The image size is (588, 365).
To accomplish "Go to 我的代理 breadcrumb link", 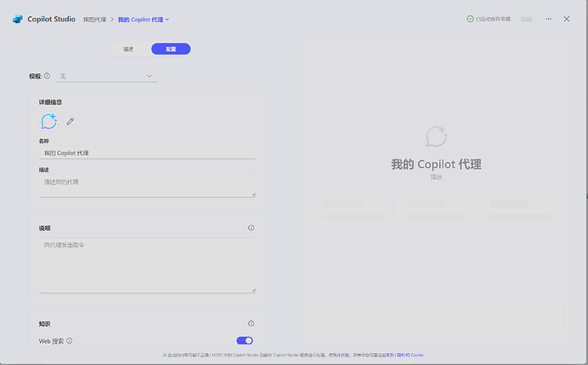I will point(95,20).
